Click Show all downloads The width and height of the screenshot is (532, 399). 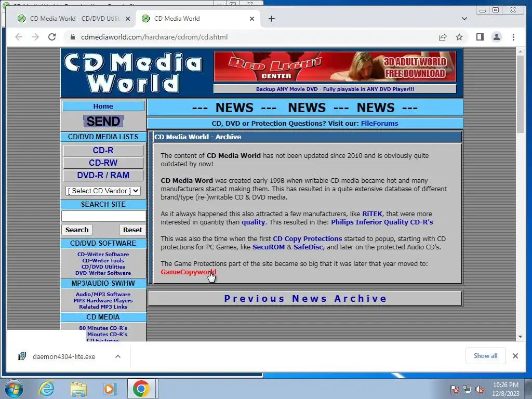pos(486,356)
